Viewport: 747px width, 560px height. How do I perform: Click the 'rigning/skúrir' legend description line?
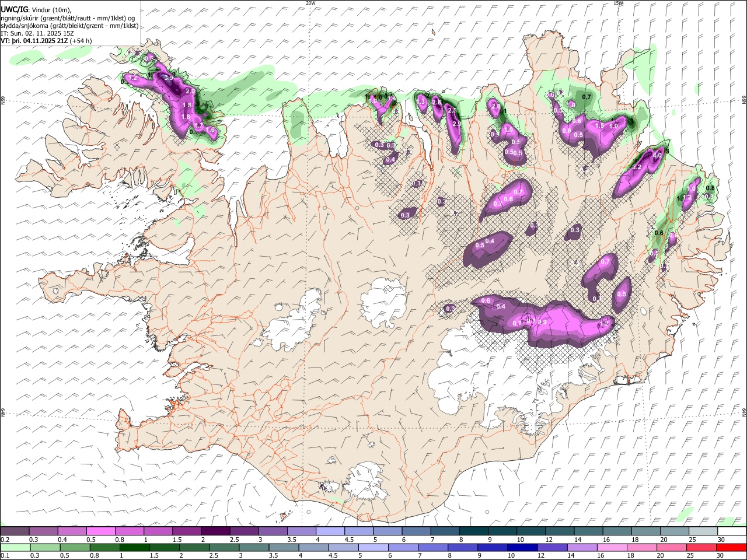click(x=68, y=18)
